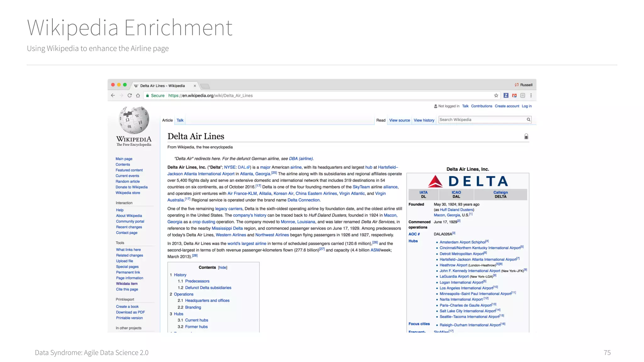Click the browser back arrow

113,96
